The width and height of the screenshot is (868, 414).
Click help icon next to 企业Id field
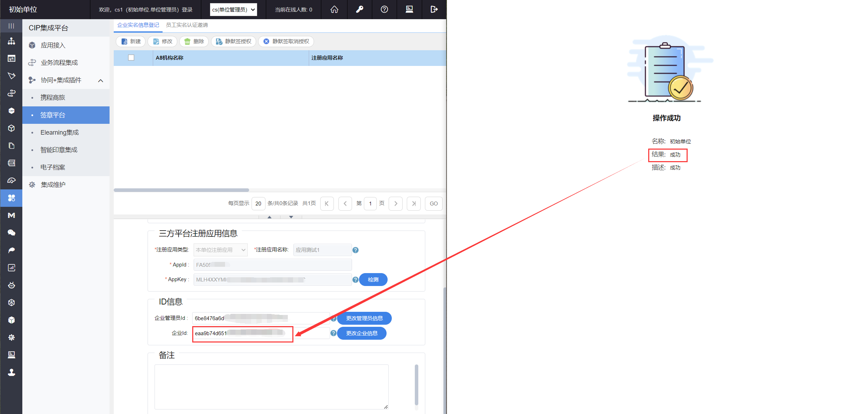334,333
